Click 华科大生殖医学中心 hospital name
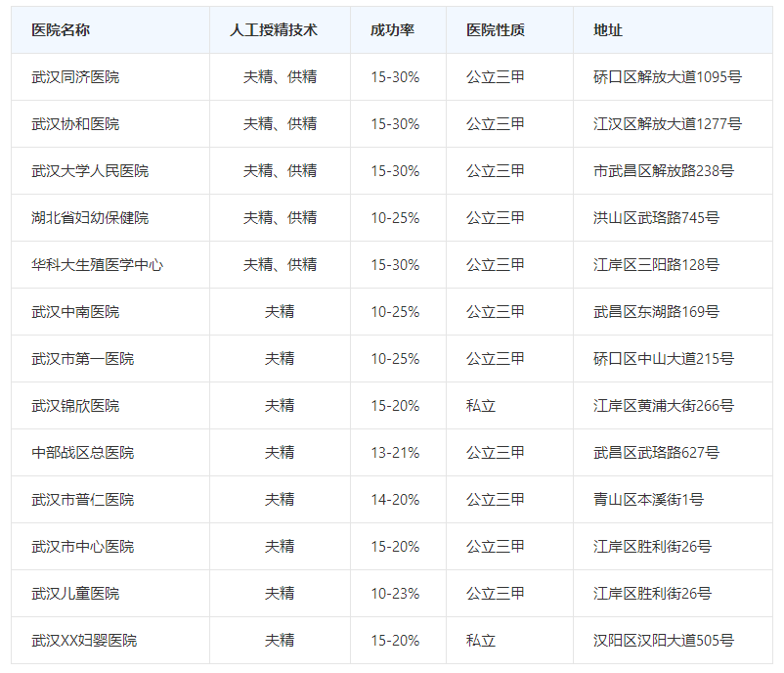Screen dimensions: 784x673 point(97,265)
